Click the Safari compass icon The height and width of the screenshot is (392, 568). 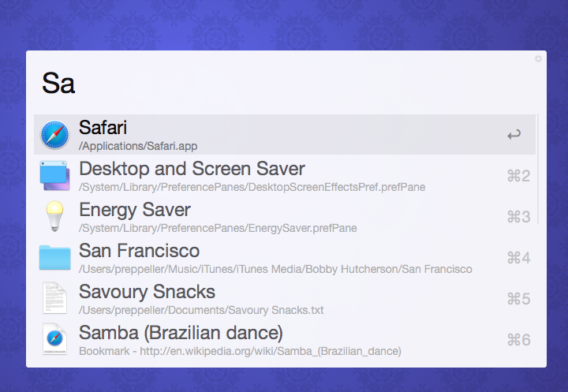coord(55,135)
